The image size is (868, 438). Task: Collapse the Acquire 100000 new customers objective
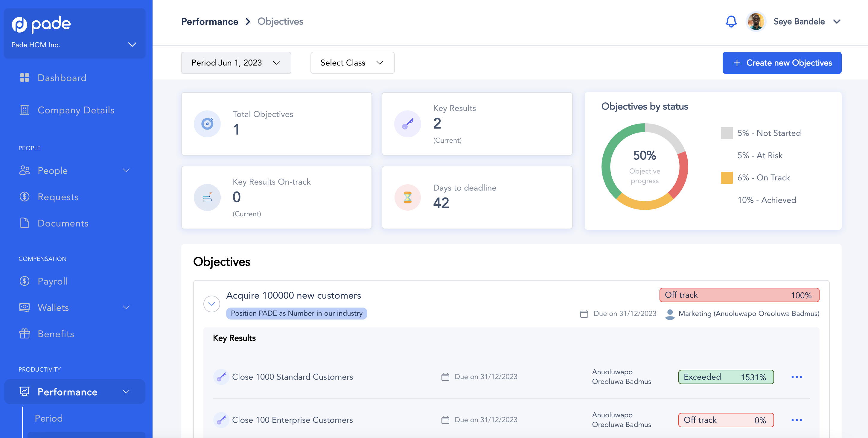211,304
